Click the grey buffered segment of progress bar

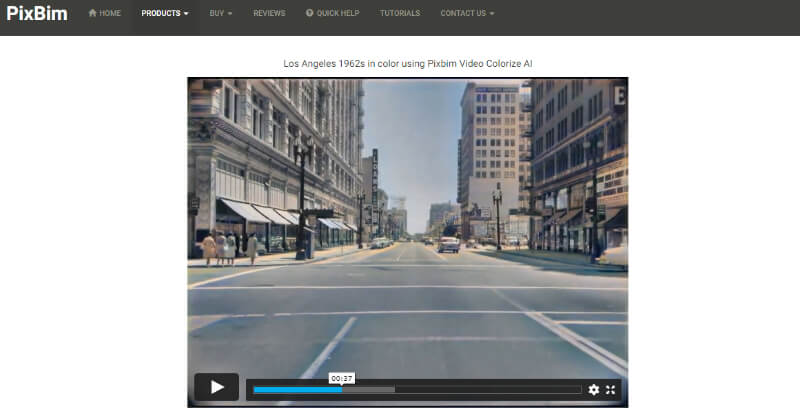(368, 390)
